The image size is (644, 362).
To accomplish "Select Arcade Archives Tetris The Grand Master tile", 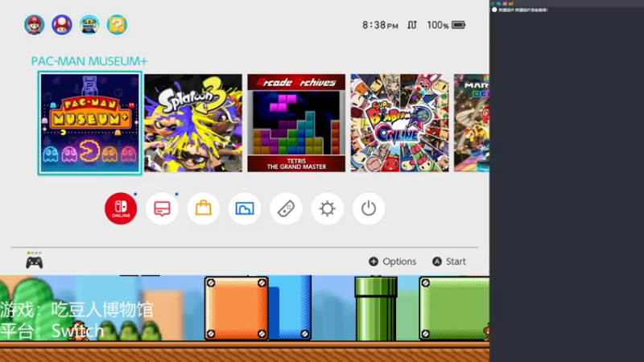I will 296,123.
